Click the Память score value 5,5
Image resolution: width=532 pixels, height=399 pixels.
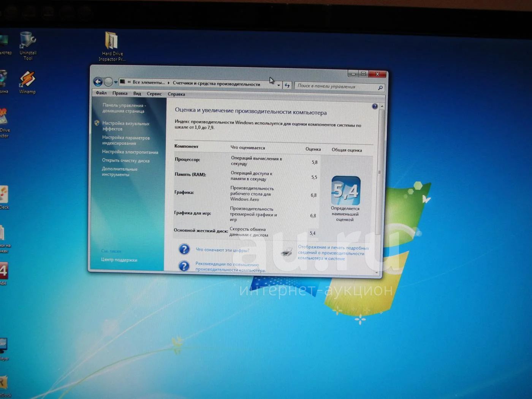(314, 177)
